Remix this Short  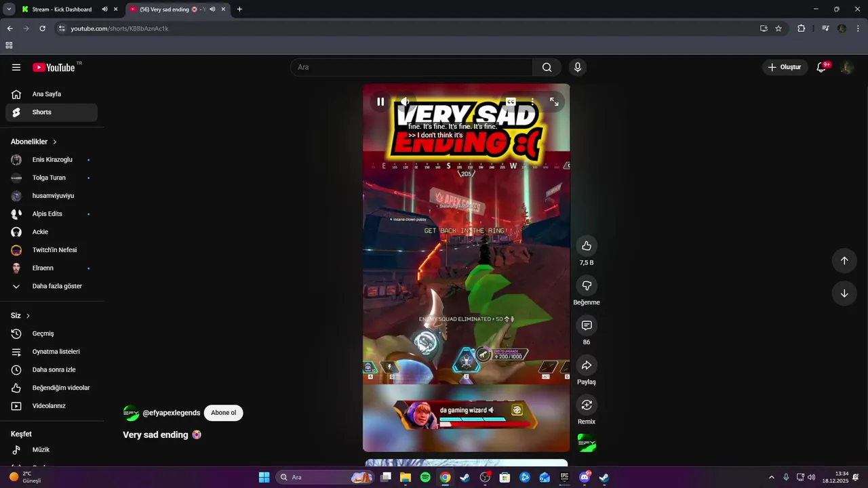(587, 405)
